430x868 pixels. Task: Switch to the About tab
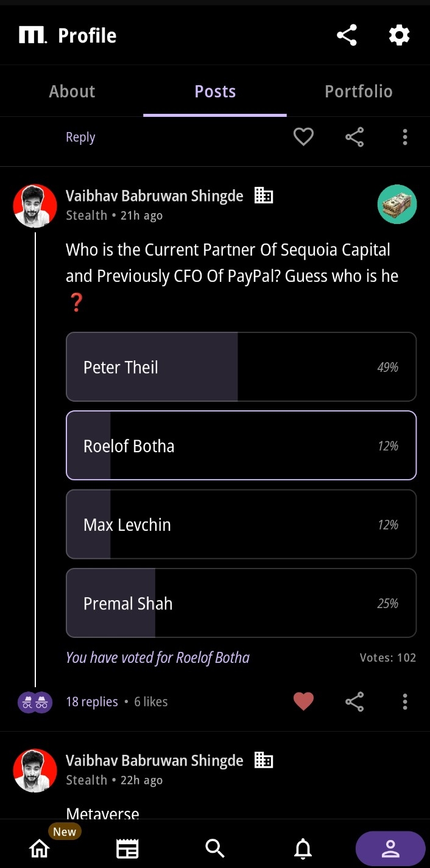click(72, 91)
